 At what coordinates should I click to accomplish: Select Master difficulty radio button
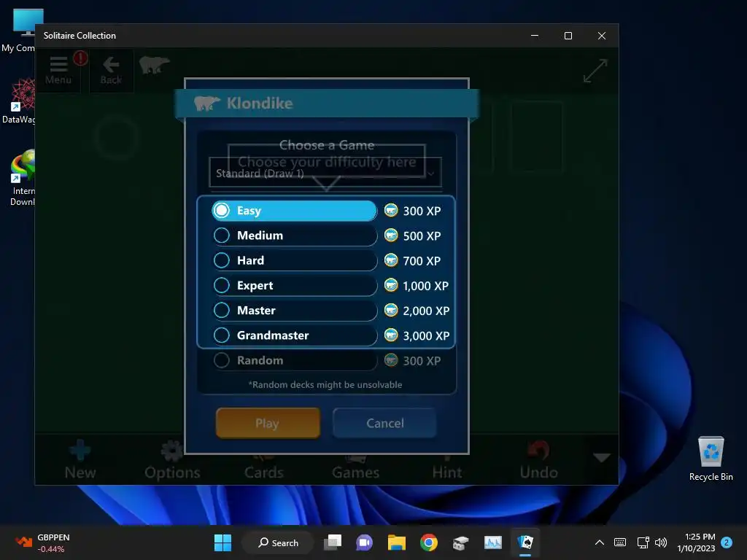(x=222, y=310)
